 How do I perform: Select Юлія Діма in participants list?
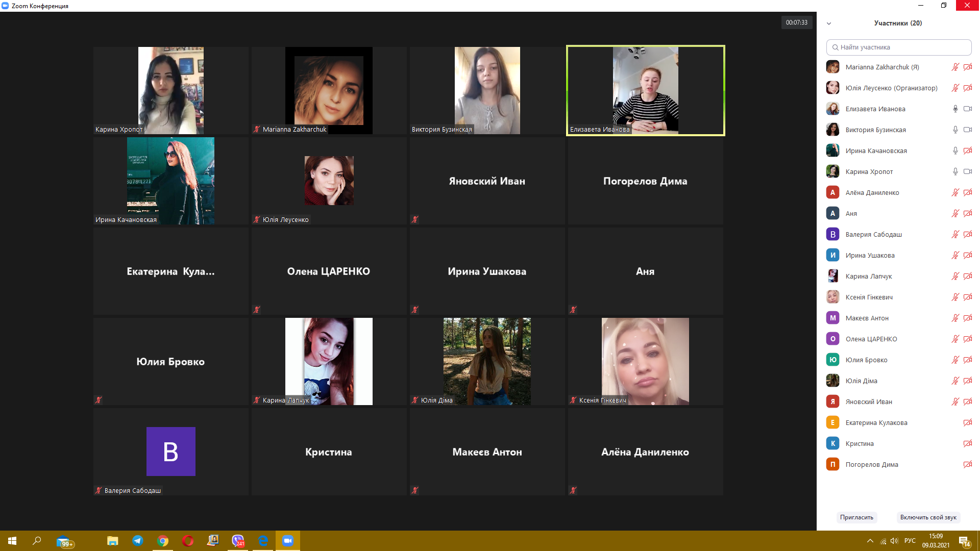(x=861, y=381)
